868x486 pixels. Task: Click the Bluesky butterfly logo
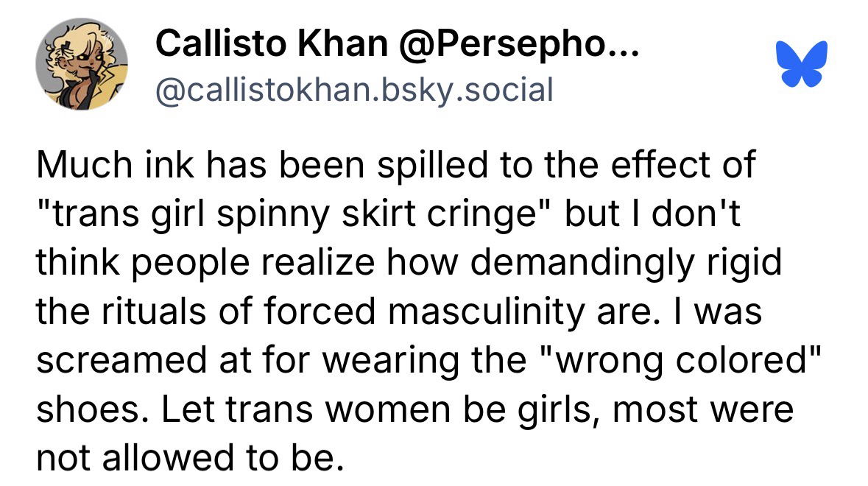tap(802, 63)
